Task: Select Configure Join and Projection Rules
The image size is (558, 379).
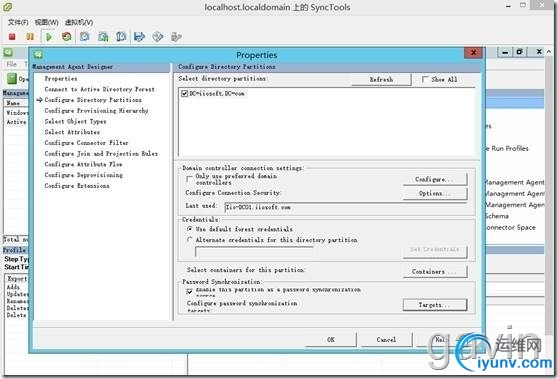Action: pyautogui.click(x=101, y=153)
